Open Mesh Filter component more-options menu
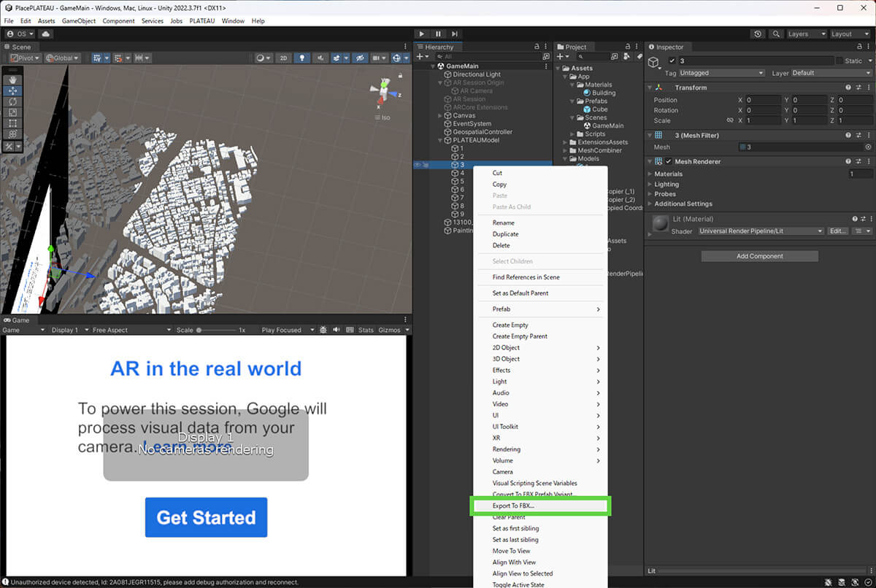876x588 pixels. (x=869, y=136)
